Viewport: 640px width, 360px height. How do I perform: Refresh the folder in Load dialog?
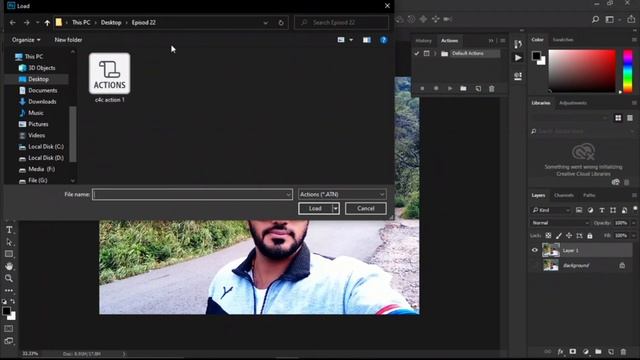[281, 23]
